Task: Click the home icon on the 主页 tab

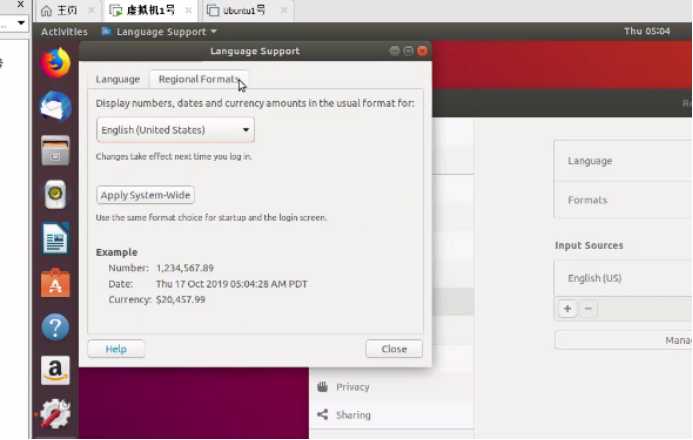Action: [46, 11]
